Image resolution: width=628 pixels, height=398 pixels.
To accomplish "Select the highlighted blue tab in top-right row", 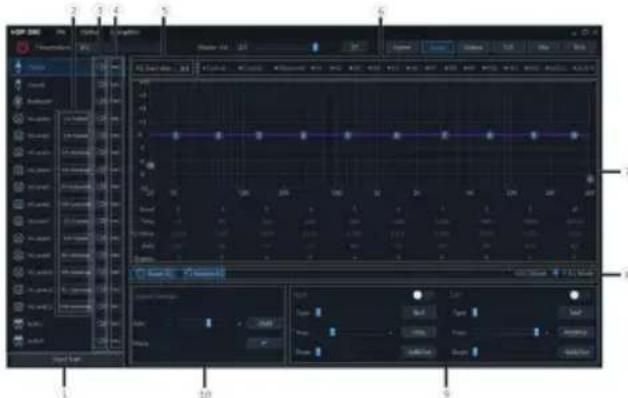I will (x=437, y=47).
